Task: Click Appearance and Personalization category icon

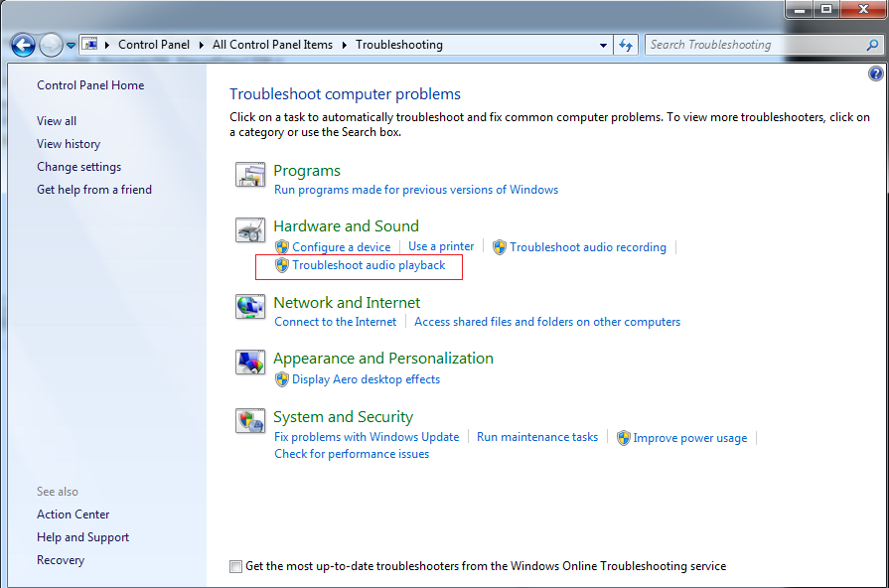Action: pos(250,363)
